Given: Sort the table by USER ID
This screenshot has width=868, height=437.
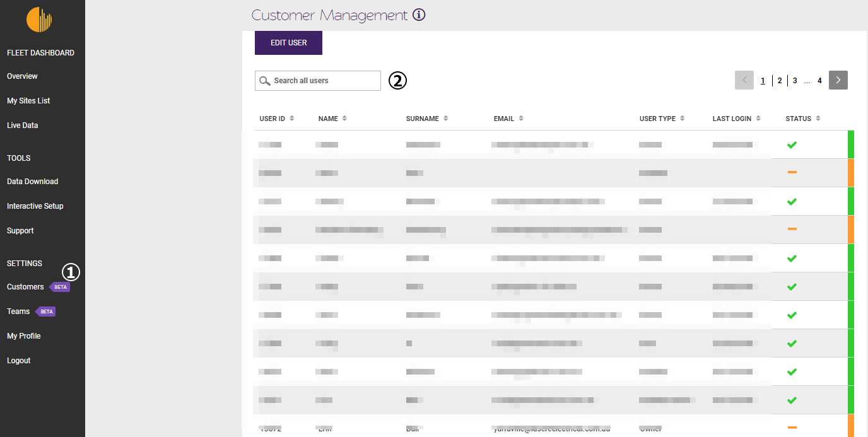Looking at the screenshot, I should click(x=292, y=118).
